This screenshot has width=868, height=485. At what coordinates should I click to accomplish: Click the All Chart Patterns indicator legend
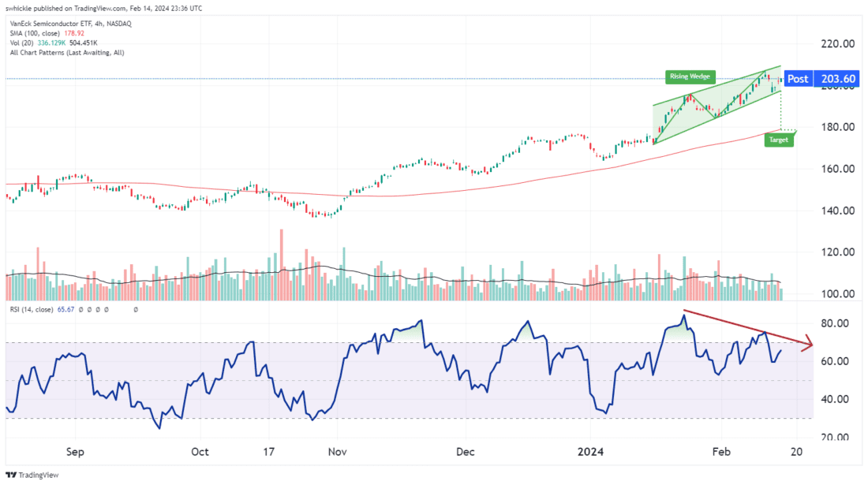pos(67,53)
